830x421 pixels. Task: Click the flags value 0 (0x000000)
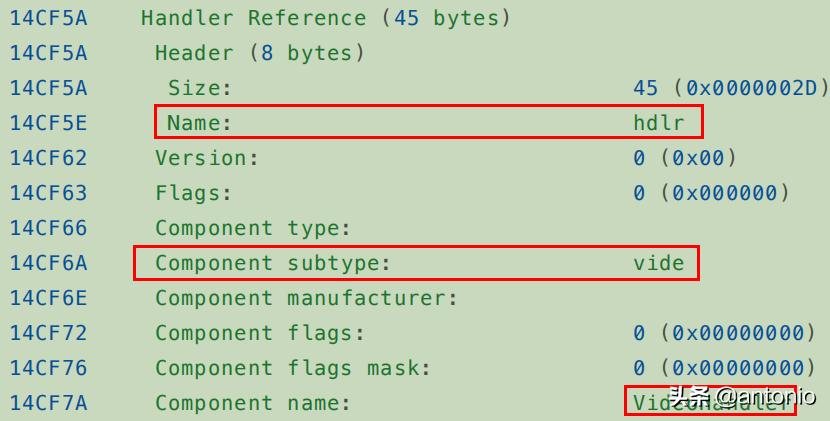711,193
